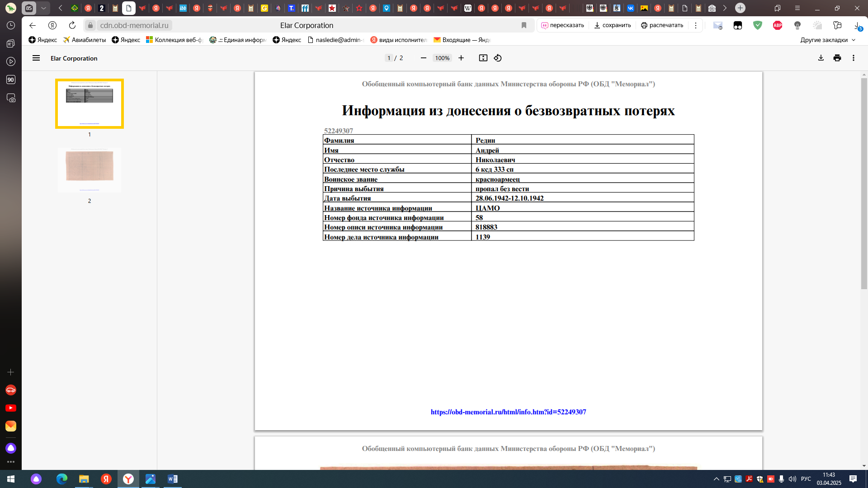Click the page number input field
The image size is (868, 488).
(389, 58)
